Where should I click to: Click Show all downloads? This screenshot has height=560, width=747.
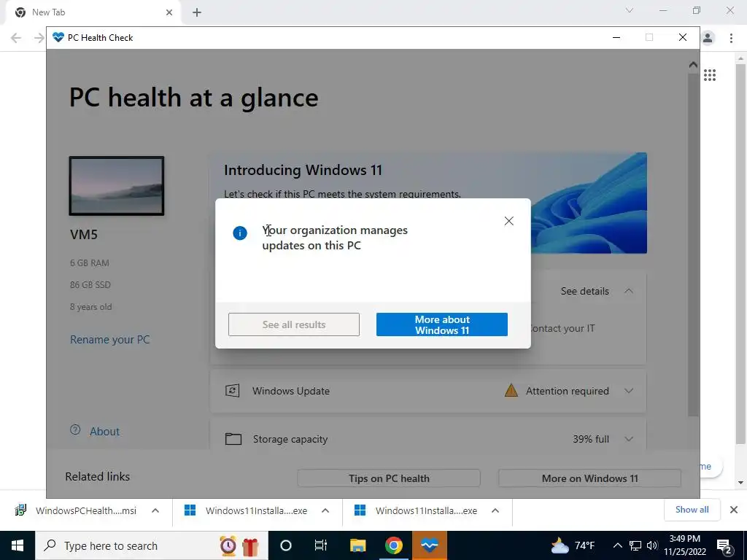point(692,510)
